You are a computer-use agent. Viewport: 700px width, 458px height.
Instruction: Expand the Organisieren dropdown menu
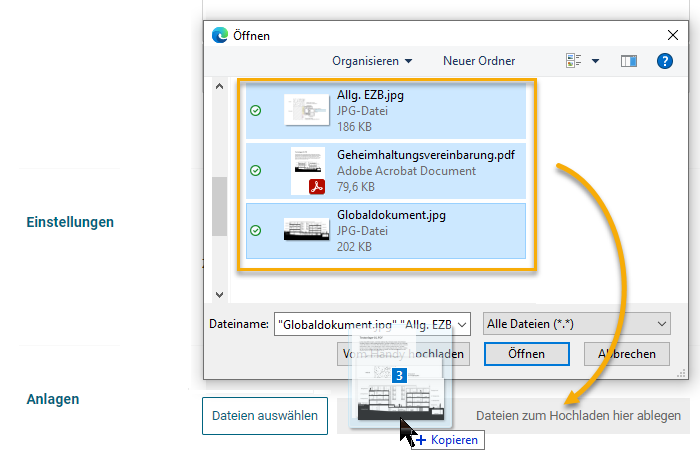372,61
